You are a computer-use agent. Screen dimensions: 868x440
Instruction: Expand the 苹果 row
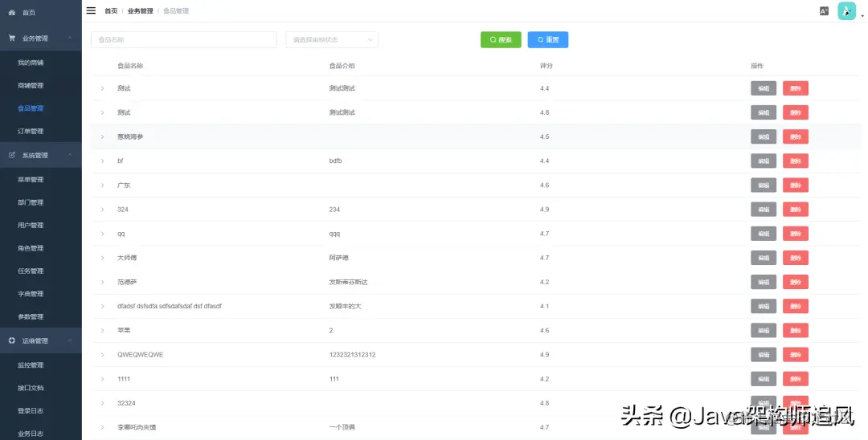tap(102, 331)
